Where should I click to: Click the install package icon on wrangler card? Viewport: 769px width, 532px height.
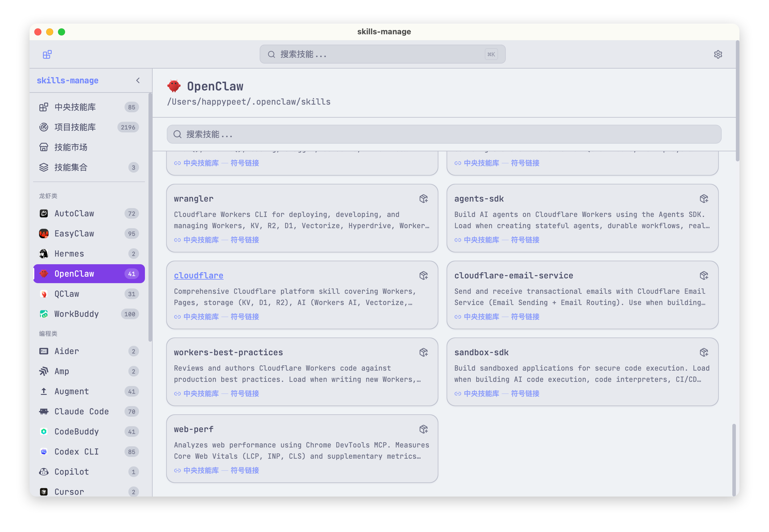424,198
